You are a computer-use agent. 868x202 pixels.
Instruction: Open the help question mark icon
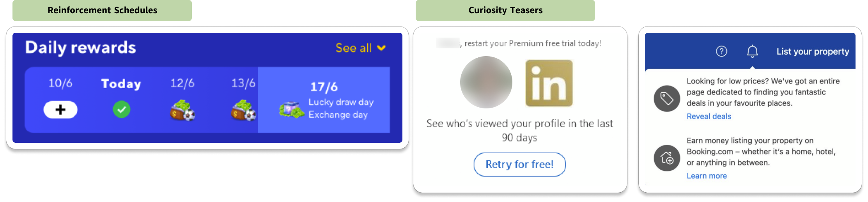point(721,51)
